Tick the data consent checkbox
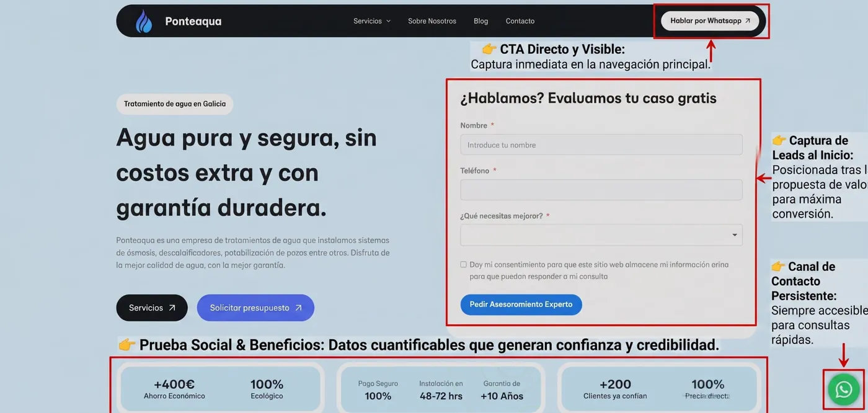This screenshot has height=413, width=868. [x=463, y=264]
